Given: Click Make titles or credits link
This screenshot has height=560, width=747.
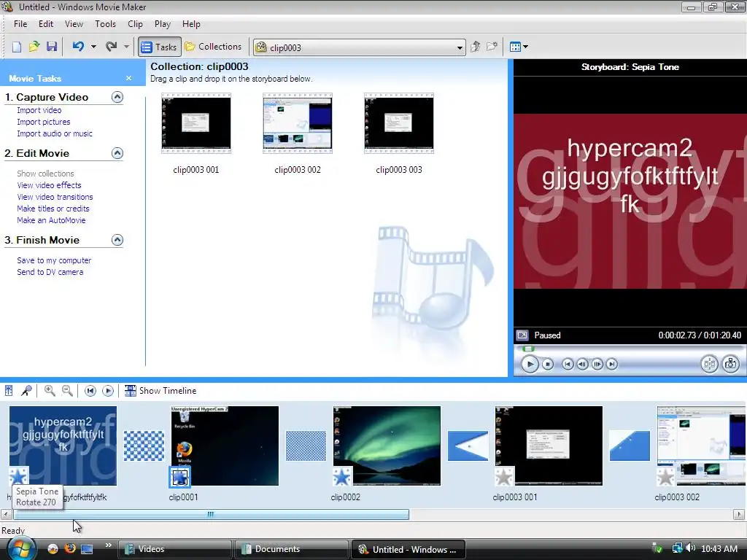Looking at the screenshot, I should tap(53, 209).
